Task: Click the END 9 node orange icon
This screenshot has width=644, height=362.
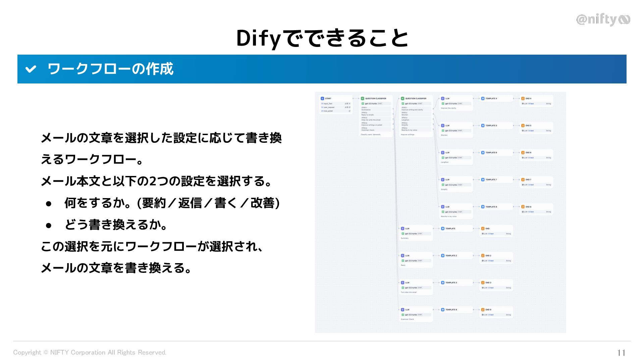Action: click(483, 310)
